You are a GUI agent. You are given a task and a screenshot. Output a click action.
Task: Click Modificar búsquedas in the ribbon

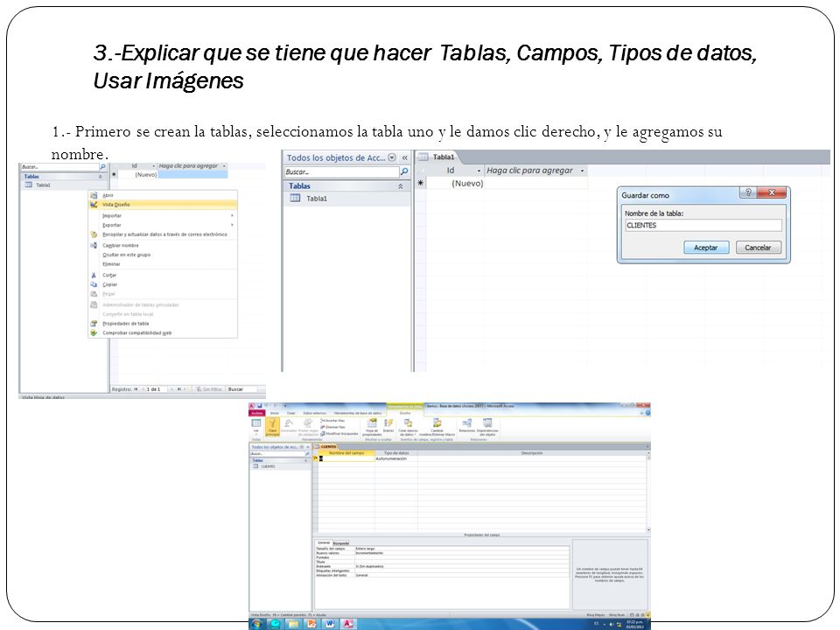pyautogui.click(x=340, y=433)
